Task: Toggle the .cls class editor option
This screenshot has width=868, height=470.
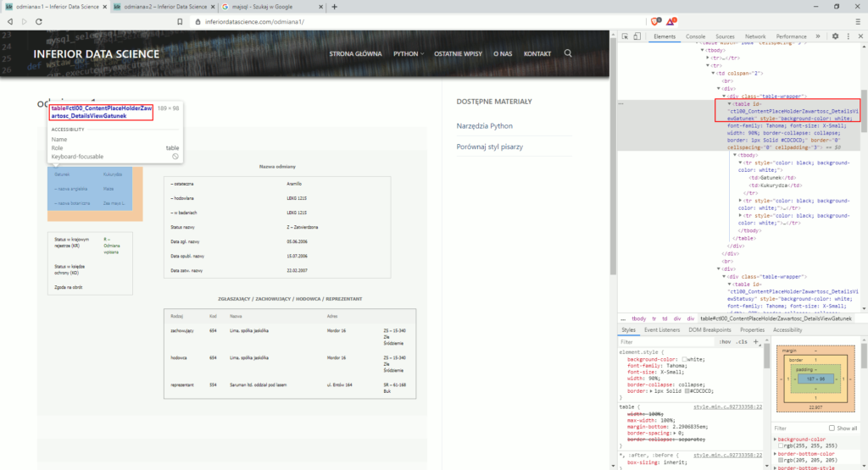Action: 741,342
